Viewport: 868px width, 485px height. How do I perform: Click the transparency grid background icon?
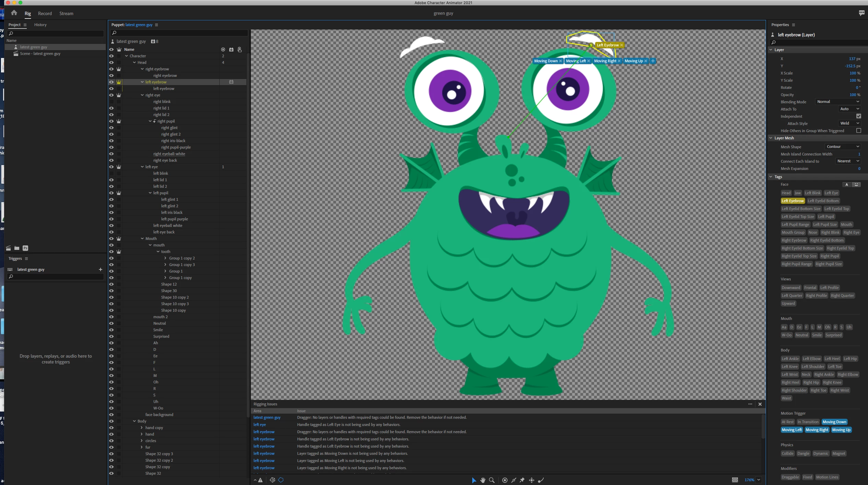(x=734, y=480)
